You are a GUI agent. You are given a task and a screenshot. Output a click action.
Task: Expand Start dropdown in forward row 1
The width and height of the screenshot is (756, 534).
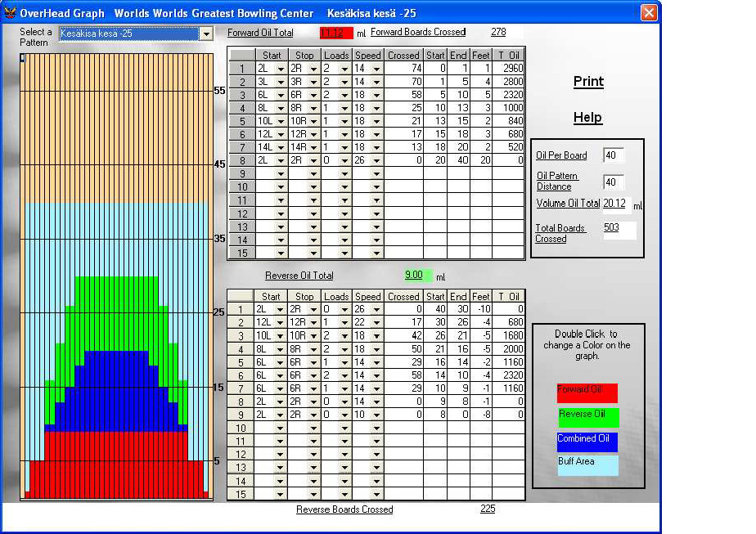pyautogui.click(x=281, y=69)
